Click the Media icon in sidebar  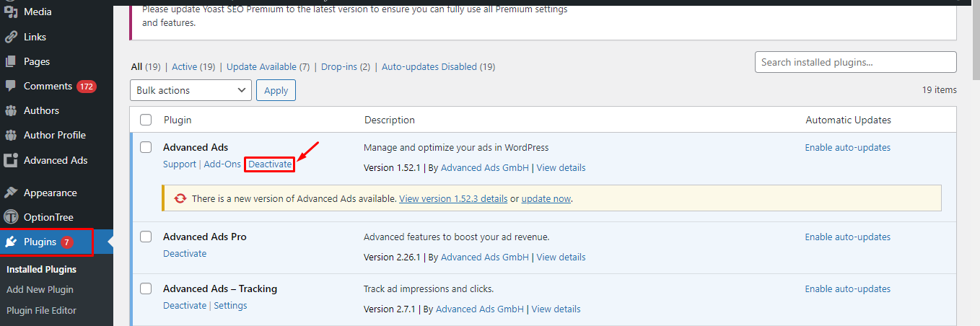(x=11, y=12)
